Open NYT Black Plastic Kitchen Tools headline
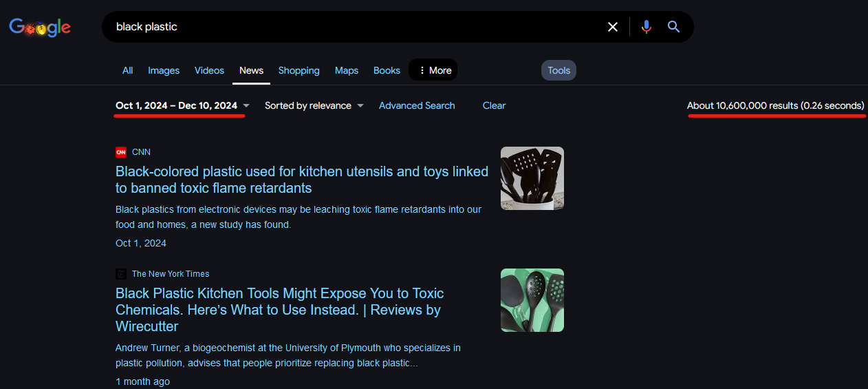Viewport: 868px width, 389px height. tap(280, 310)
